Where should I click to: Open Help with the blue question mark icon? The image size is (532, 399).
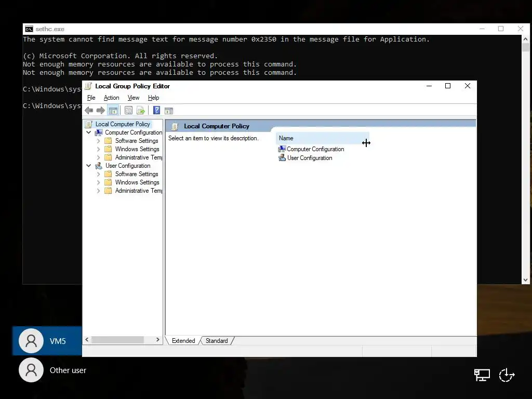tap(156, 110)
